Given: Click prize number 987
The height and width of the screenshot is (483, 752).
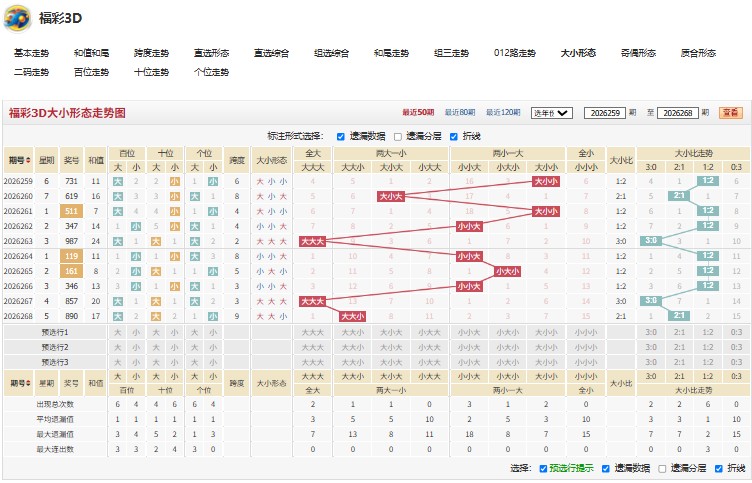Looking at the screenshot, I should (x=71, y=241).
